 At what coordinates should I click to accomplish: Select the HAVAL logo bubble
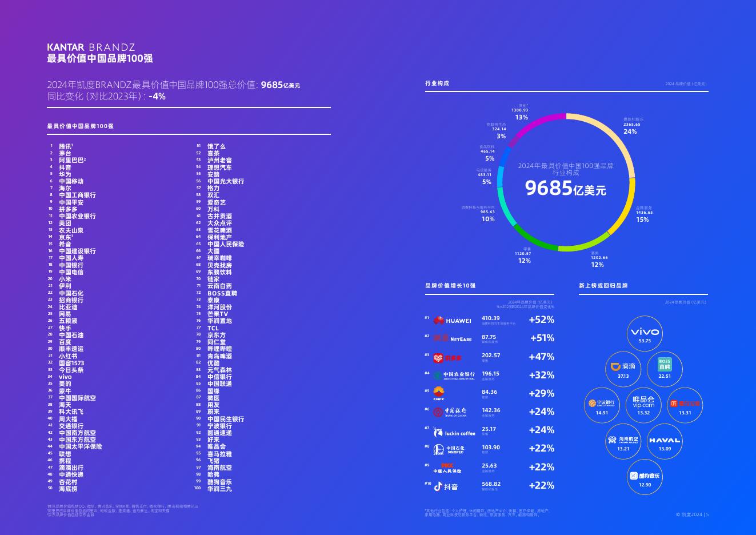[x=665, y=442]
